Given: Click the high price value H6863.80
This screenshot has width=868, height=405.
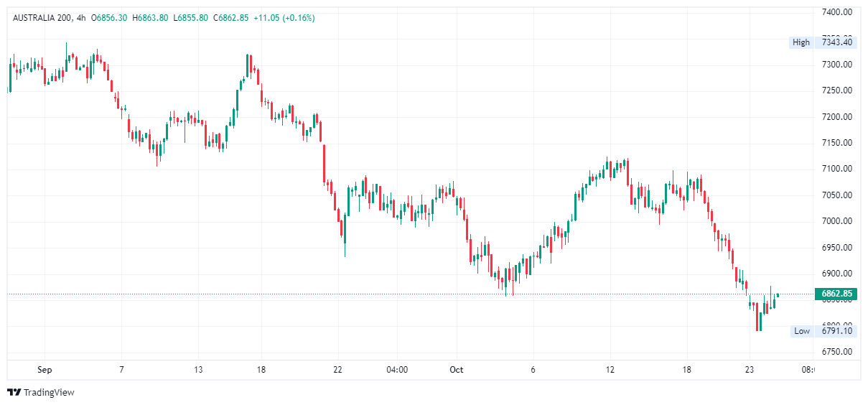Looking at the screenshot, I should [x=150, y=18].
